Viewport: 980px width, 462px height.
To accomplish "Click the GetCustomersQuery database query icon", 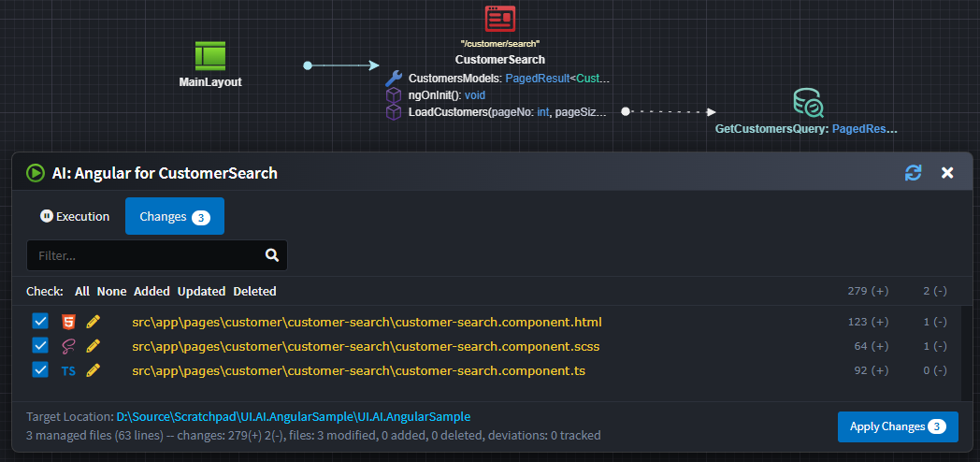I will (x=808, y=103).
